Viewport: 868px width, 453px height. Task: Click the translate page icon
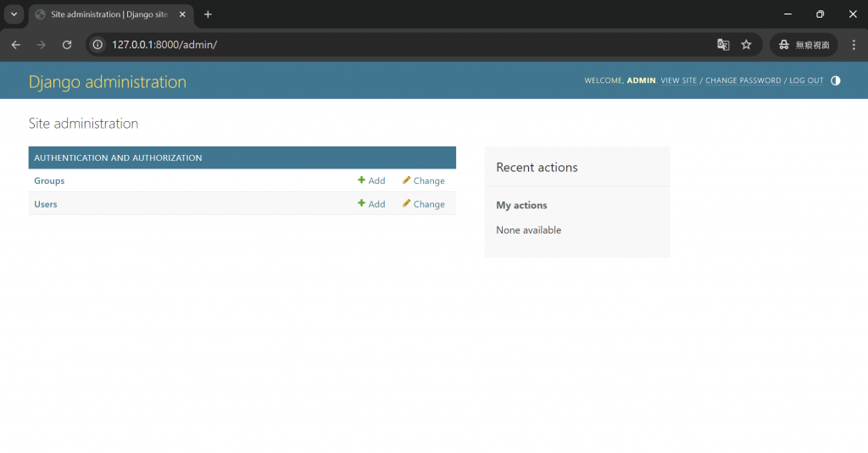pyautogui.click(x=723, y=45)
